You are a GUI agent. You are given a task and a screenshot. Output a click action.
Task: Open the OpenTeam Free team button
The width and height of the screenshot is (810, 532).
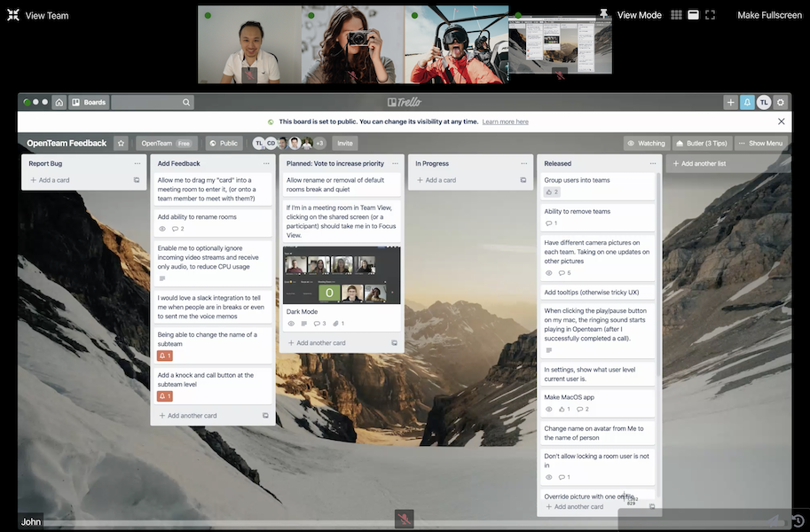[x=166, y=143]
